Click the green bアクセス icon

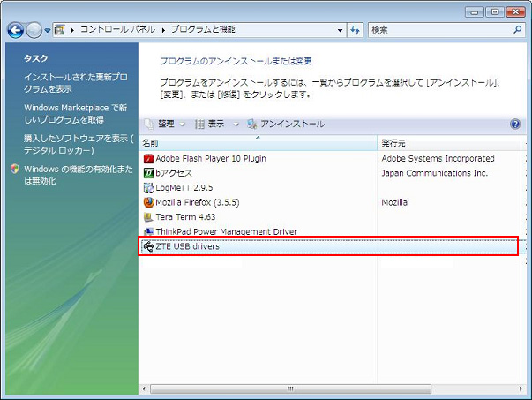pyautogui.click(x=148, y=173)
